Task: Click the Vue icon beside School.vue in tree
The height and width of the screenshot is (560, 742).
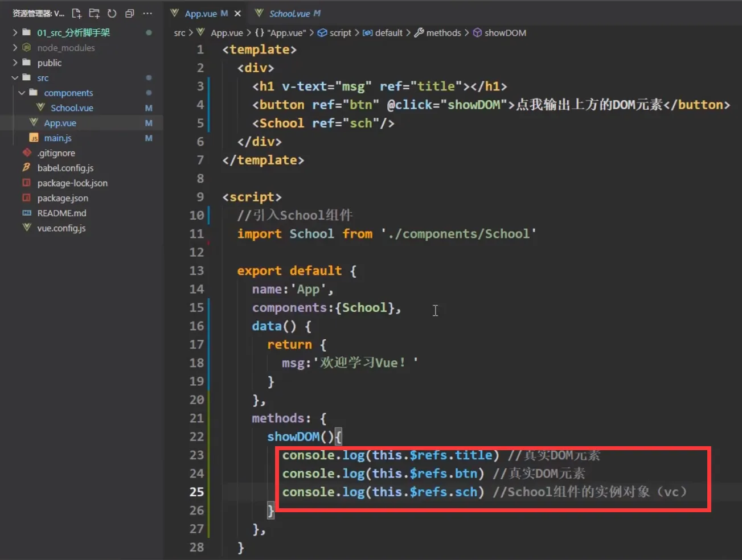Action: (40, 107)
